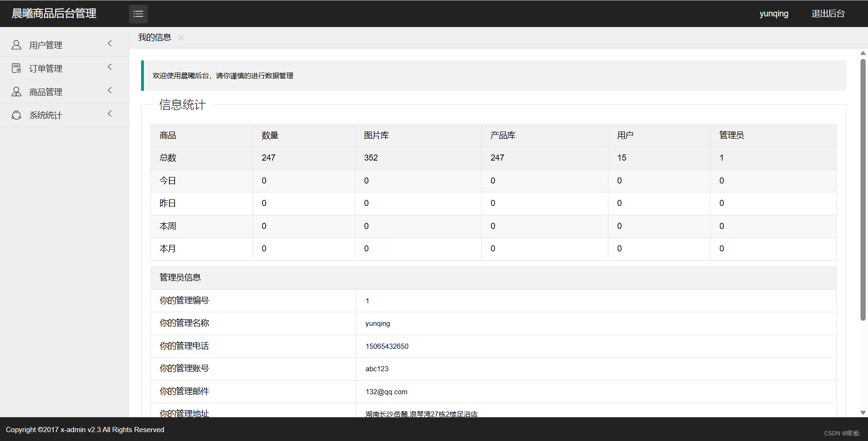Click 退出后台 to log out
The image size is (868, 441).
tap(828, 14)
